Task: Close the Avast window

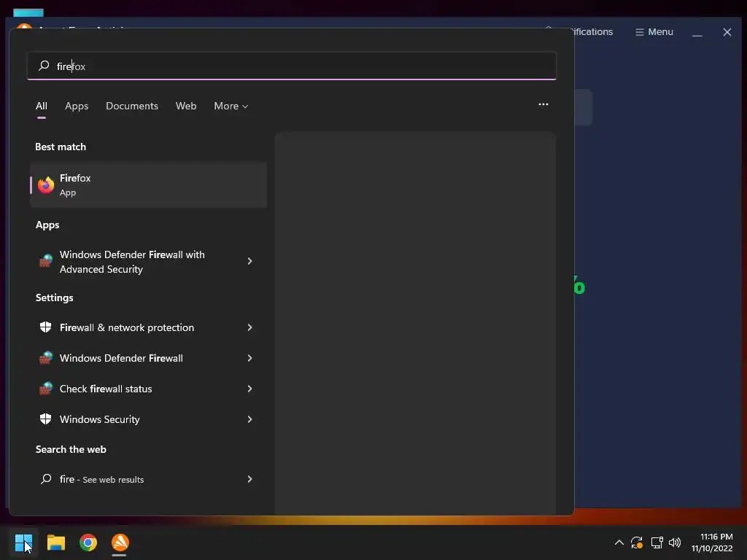Action: tap(727, 32)
